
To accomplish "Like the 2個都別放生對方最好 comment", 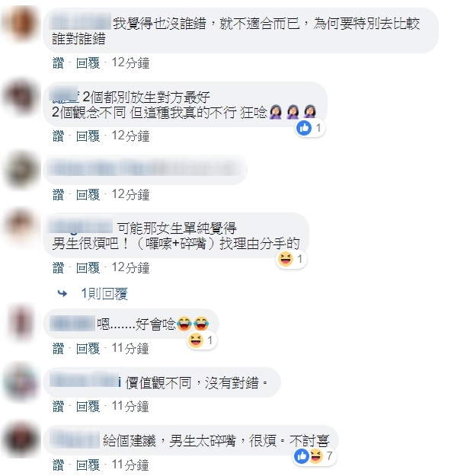I will (x=59, y=136).
